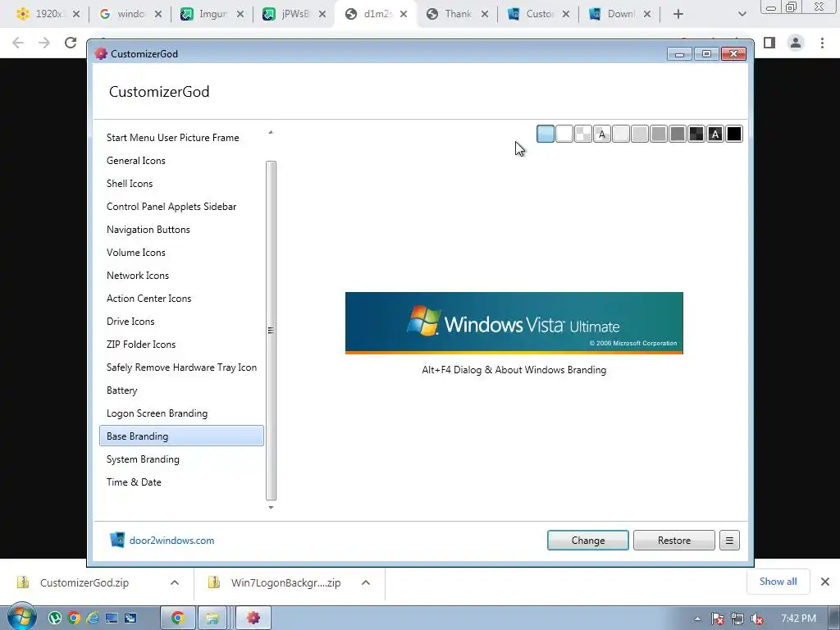Open Windows Explorer taskbar button

(x=212, y=619)
